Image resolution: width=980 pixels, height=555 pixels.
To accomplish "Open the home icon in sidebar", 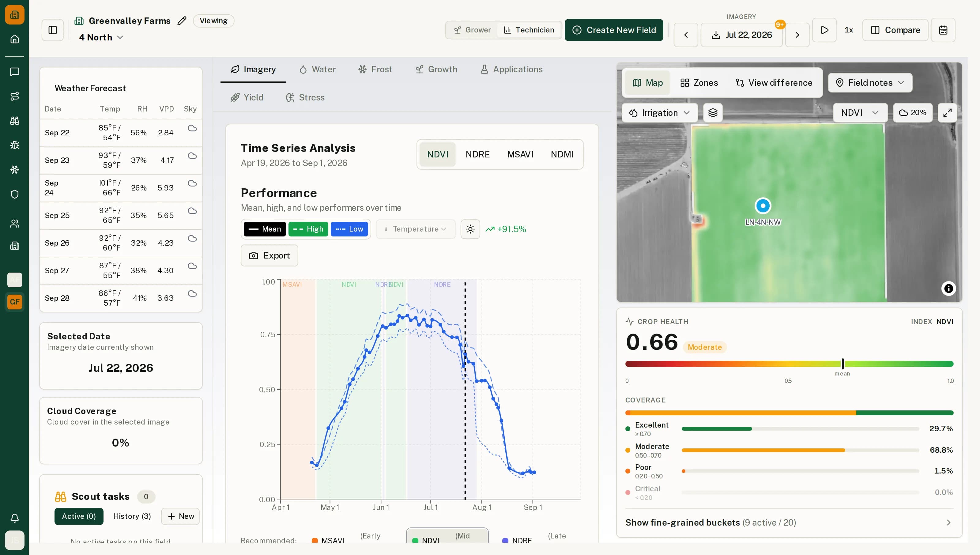I will [x=14, y=39].
